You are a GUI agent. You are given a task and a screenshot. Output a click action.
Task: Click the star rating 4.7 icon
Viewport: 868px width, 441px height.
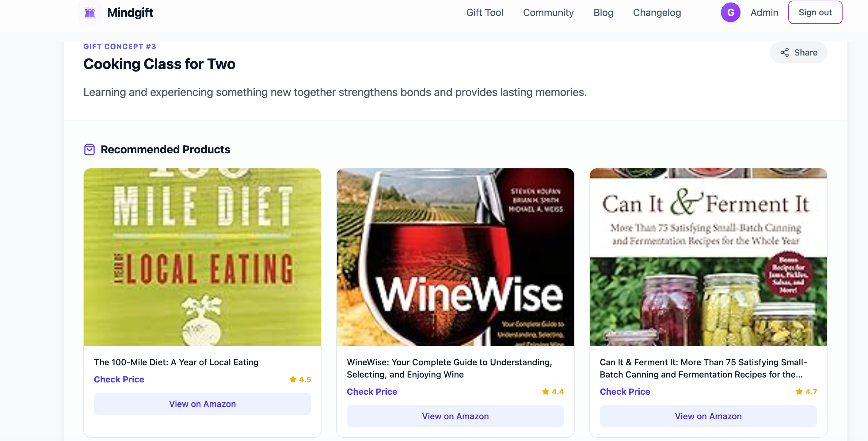point(799,391)
